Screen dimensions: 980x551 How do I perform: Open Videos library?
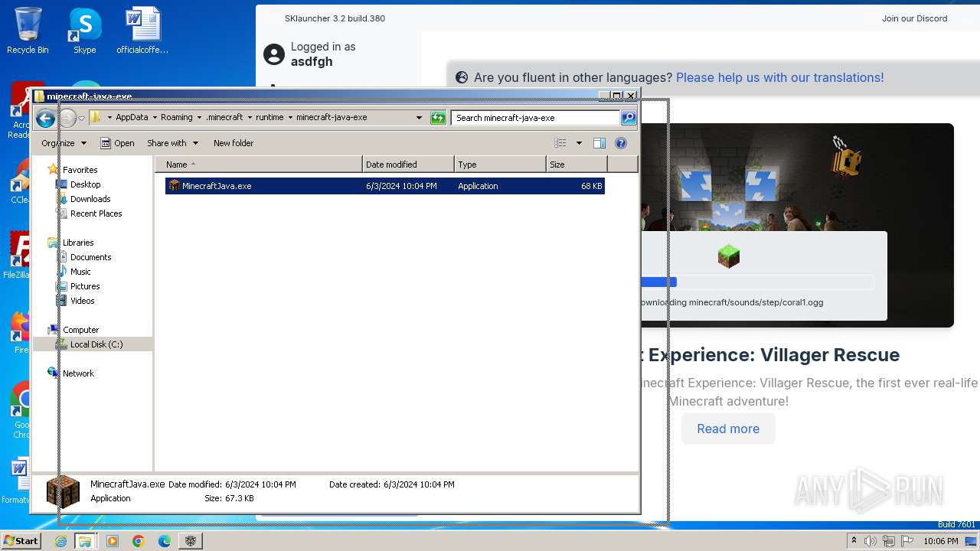coord(83,301)
